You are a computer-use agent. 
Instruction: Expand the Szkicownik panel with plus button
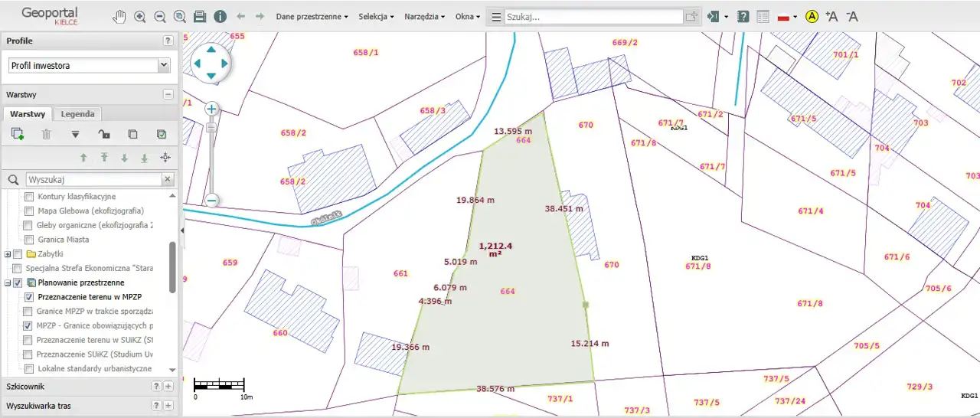[168, 387]
